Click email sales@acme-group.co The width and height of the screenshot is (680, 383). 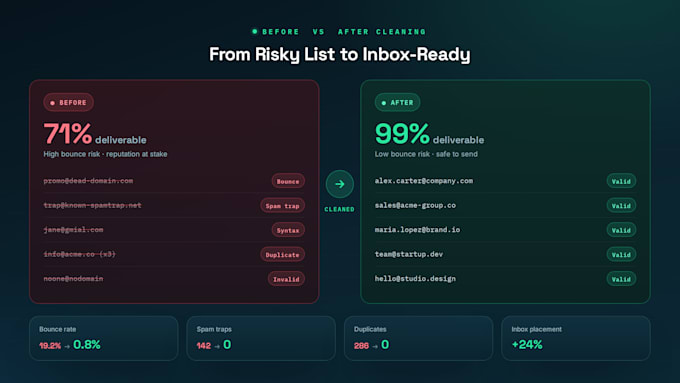click(x=415, y=205)
